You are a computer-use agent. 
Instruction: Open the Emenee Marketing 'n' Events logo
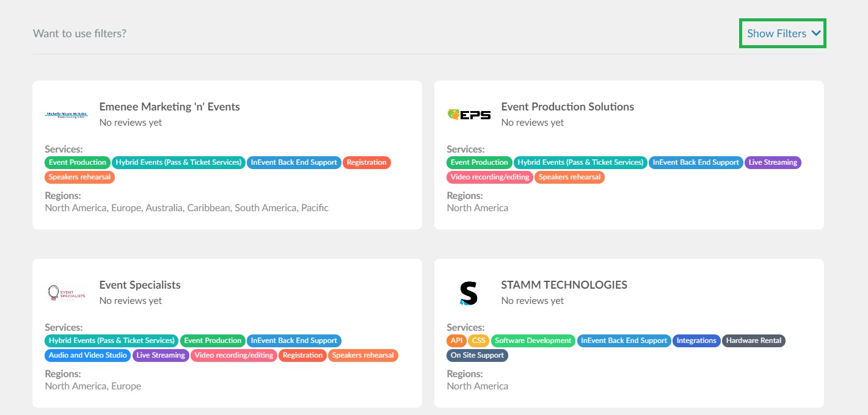(67, 115)
